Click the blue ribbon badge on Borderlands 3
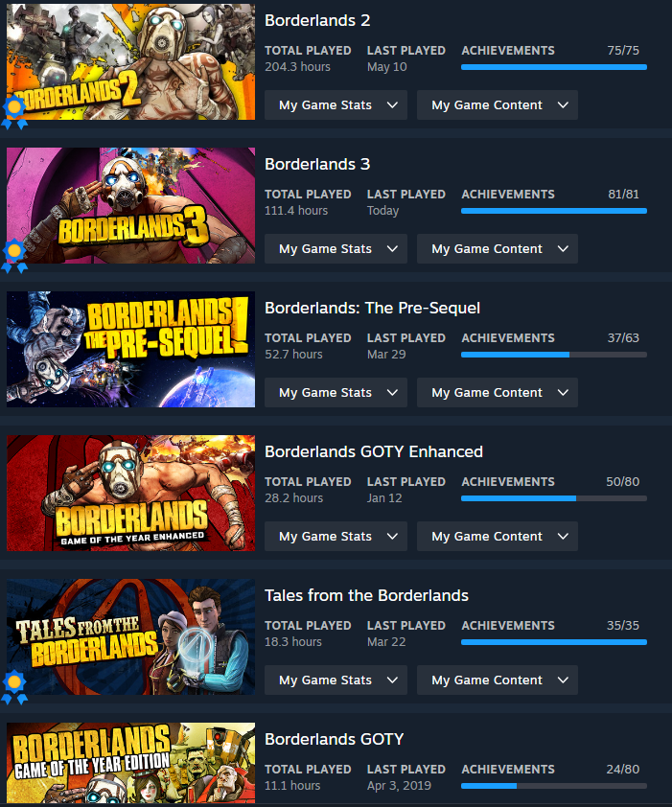The width and height of the screenshot is (672, 807). click(14, 256)
